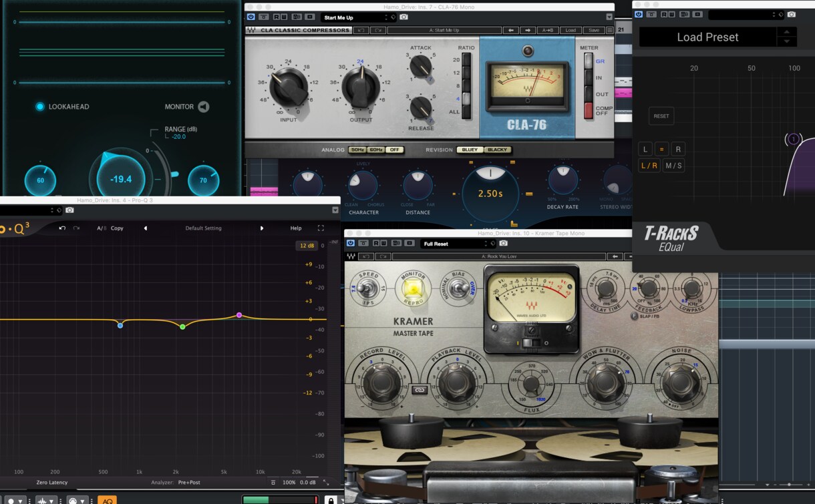The height and width of the screenshot is (504, 815).
Task: Open the Pro-Q 3 Help menu
Action: click(x=296, y=228)
